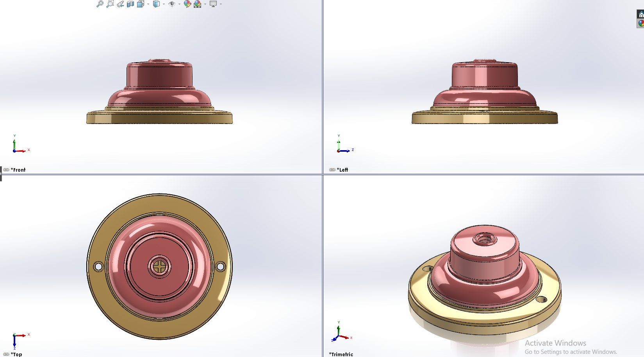Screen dimensions: 644x357
Task: Click the *Left view label
Action: [343, 170]
